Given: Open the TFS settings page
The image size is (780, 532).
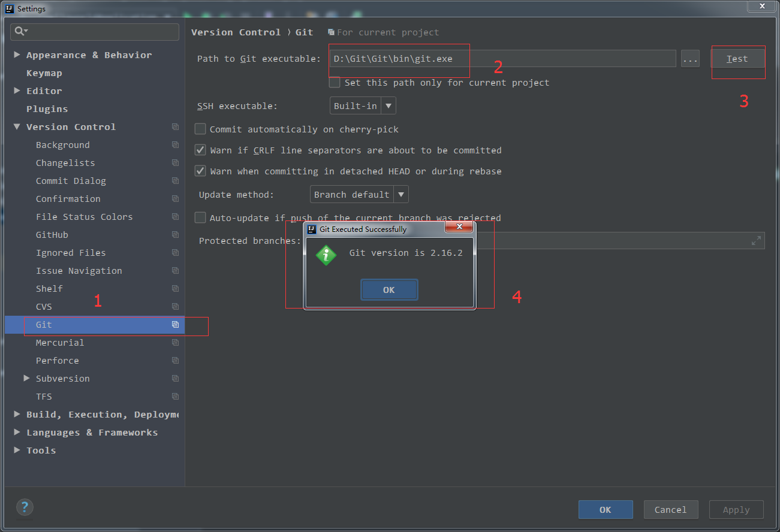Looking at the screenshot, I should pos(44,397).
